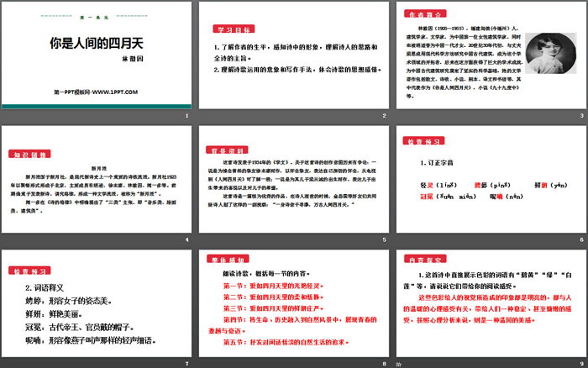
Task: Click the red 整体感知 label on slide 8
Action: (228, 259)
